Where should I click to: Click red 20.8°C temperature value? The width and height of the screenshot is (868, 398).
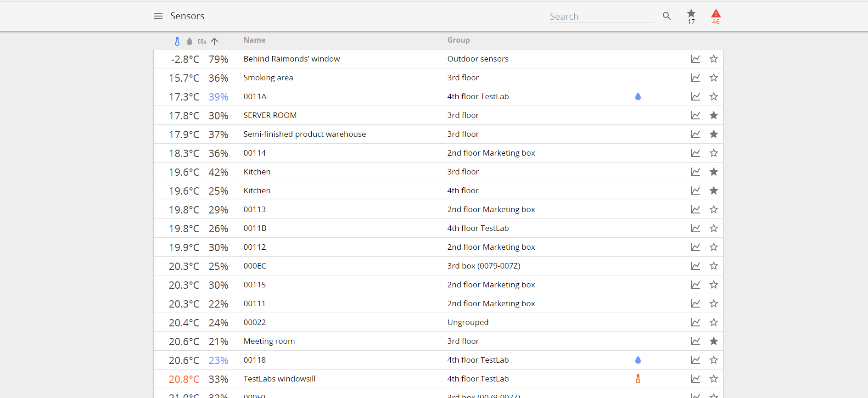[x=184, y=379]
